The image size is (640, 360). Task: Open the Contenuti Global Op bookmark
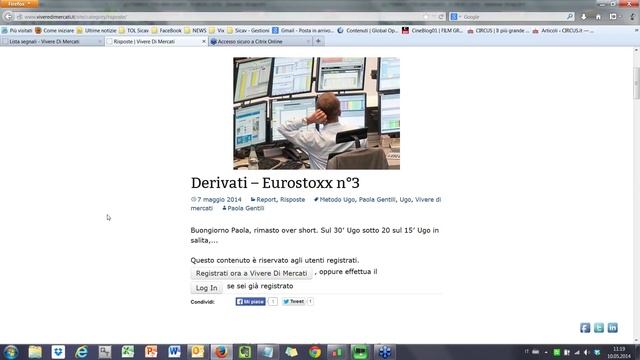coord(368,31)
